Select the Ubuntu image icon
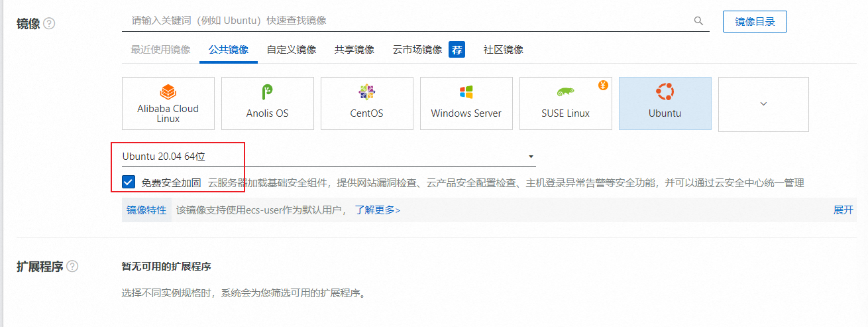Viewport: 868px width, 327px height. coord(665,92)
